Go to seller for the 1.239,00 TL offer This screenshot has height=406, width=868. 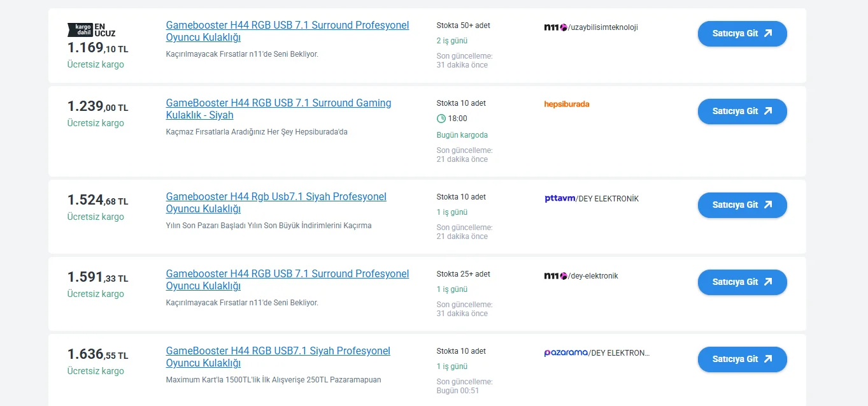742,112
